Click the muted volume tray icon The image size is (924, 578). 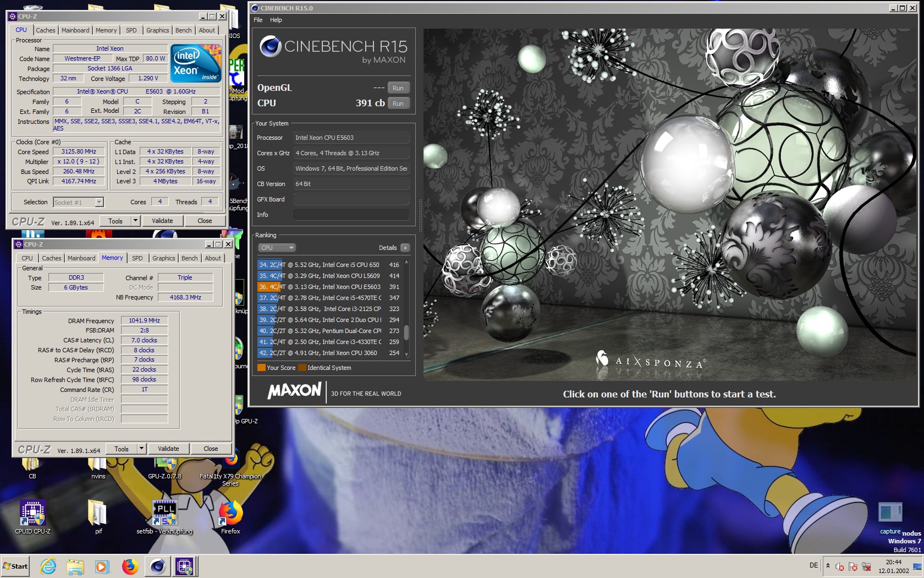(840, 566)
